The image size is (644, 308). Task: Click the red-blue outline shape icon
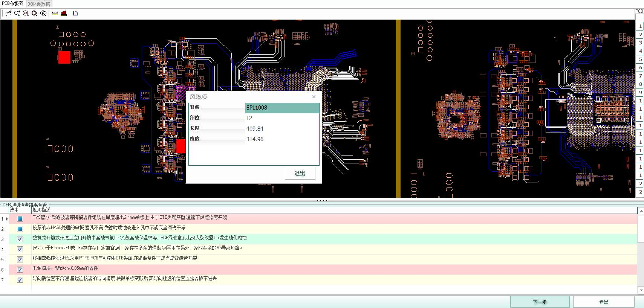pyautogui.click(x=75, y=14)
